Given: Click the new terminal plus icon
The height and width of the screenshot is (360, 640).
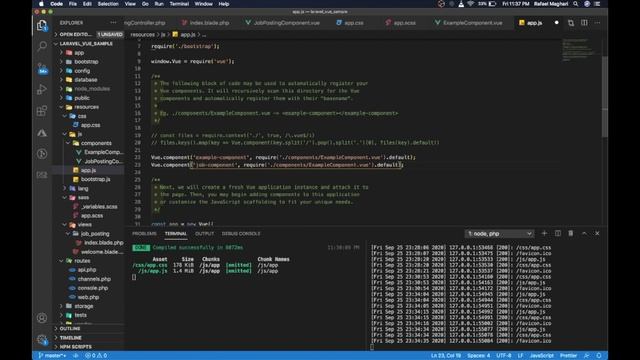Looking at the screenshot, I should tap(544, 233).
